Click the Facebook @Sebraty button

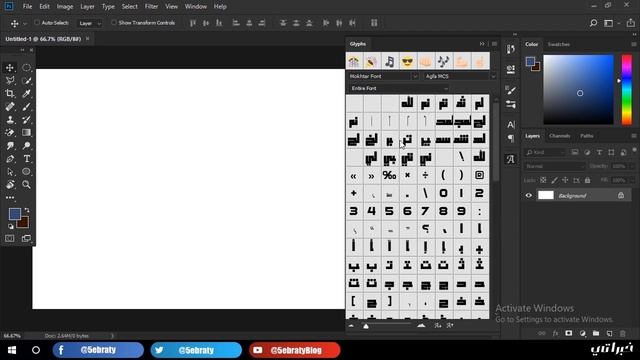click(x=98, y=350)
